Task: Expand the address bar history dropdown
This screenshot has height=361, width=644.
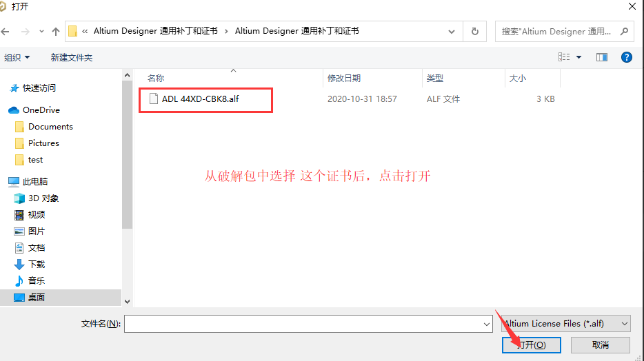Action: pos(452,32)
